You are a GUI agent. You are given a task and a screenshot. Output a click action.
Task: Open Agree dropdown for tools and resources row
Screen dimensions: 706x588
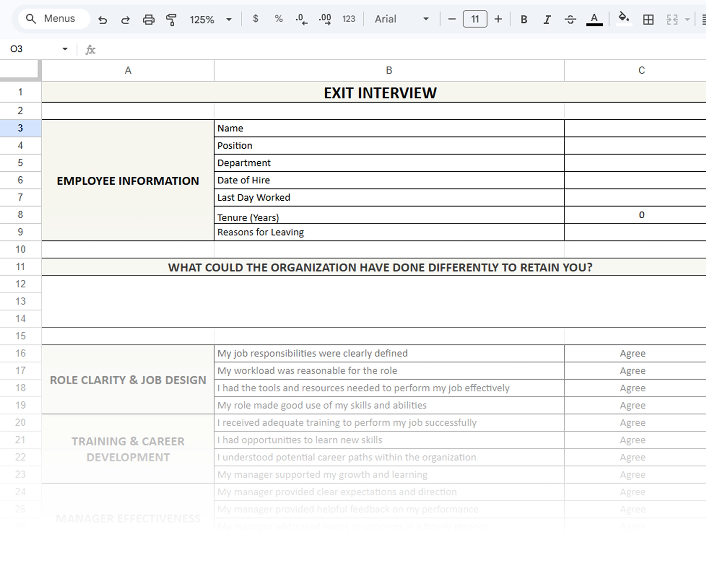click(635, 388)
